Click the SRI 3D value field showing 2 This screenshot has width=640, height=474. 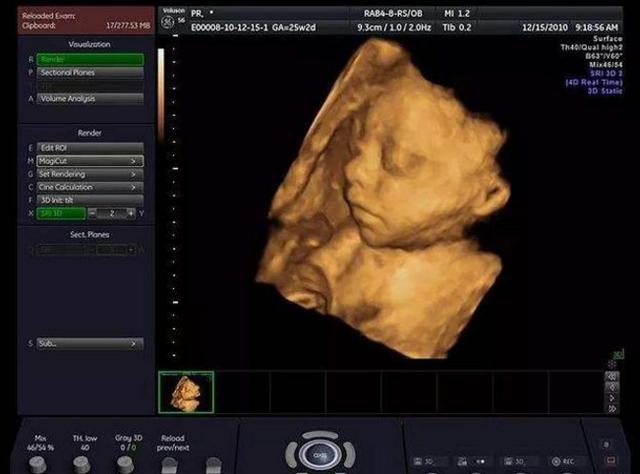pyautogui.click(x=112, y=213)
